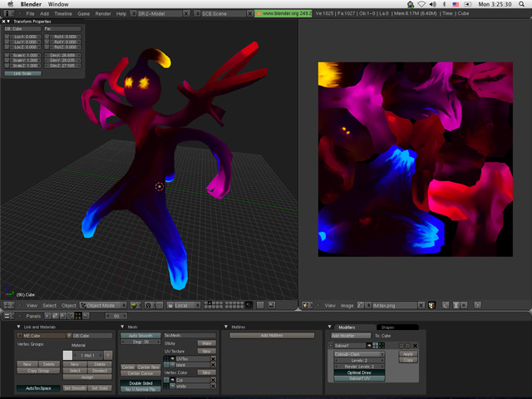Close the Transform Properties panel
Viewport: 532px width, 399px height.
click(x=4, y=22)
